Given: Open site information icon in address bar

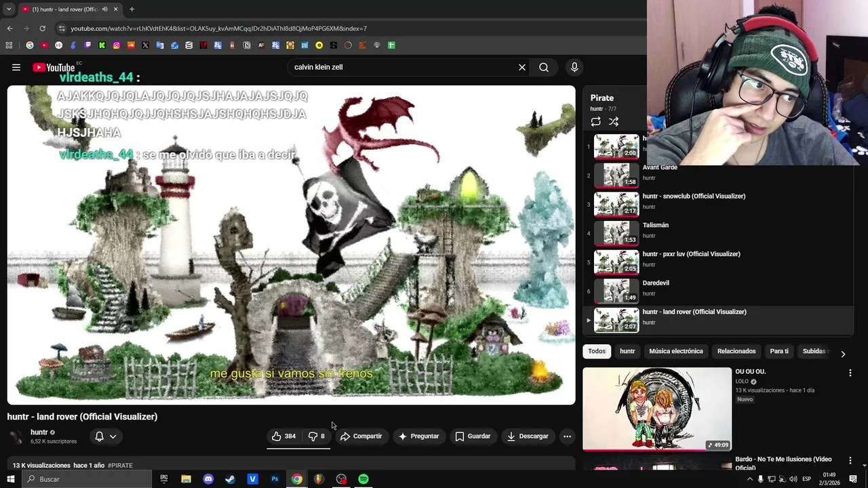Looking at the screenshot, I should [x=62, y=28].
